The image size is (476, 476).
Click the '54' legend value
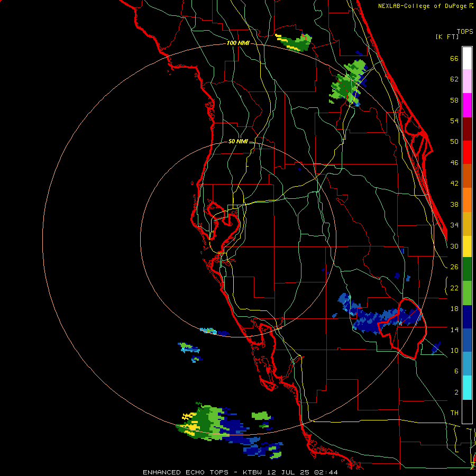click(454, 121)
